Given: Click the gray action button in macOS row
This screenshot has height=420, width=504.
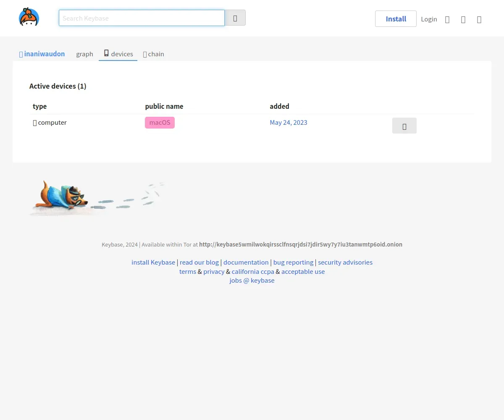Looking at the screenshot, I should 404,126.
